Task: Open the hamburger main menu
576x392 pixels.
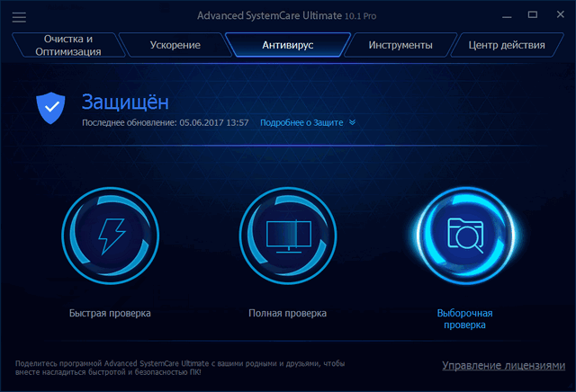Action: coord(19,17)
